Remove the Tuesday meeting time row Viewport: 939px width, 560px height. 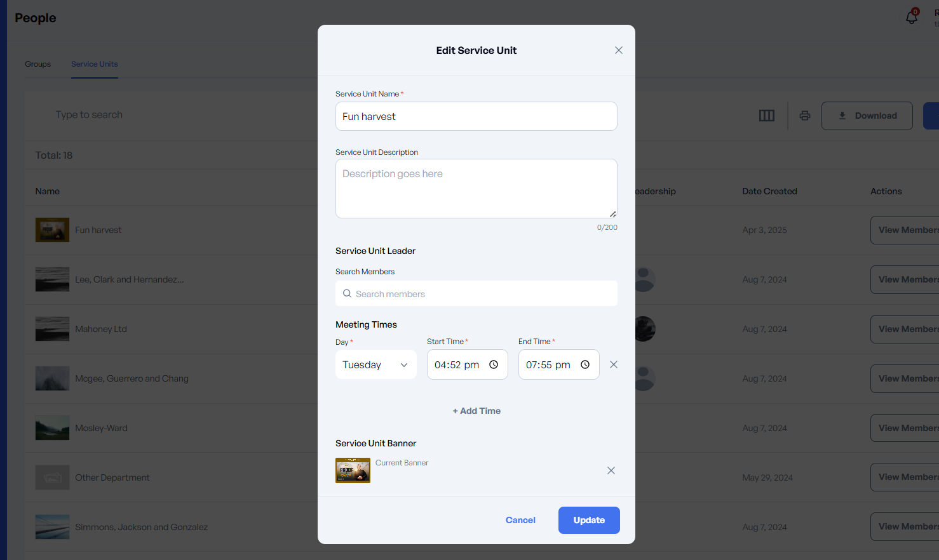coord(613,364)
